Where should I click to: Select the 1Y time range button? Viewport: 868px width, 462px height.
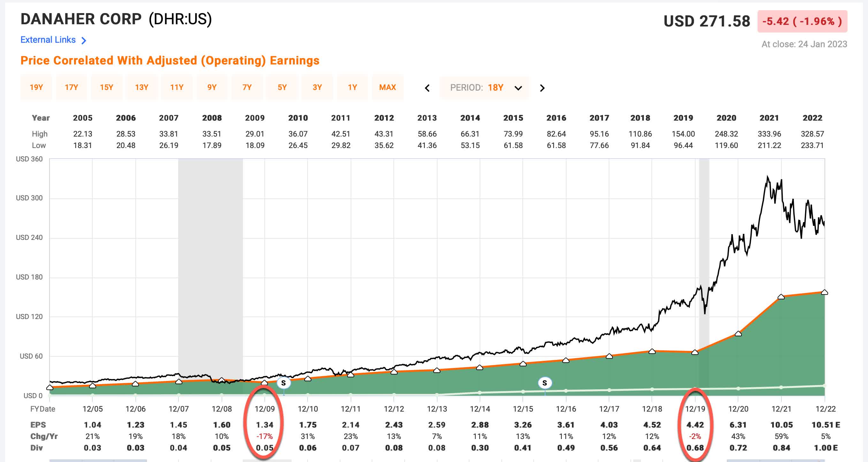click(352, 87)
